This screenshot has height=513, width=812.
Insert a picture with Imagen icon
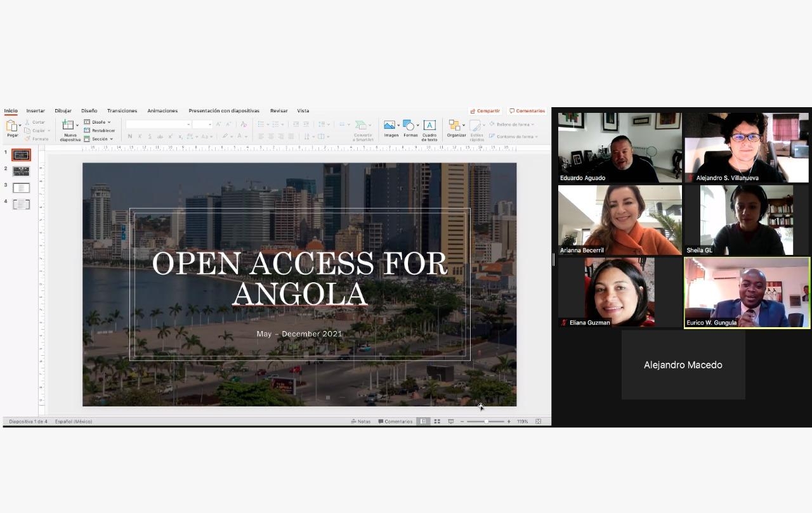390,126
